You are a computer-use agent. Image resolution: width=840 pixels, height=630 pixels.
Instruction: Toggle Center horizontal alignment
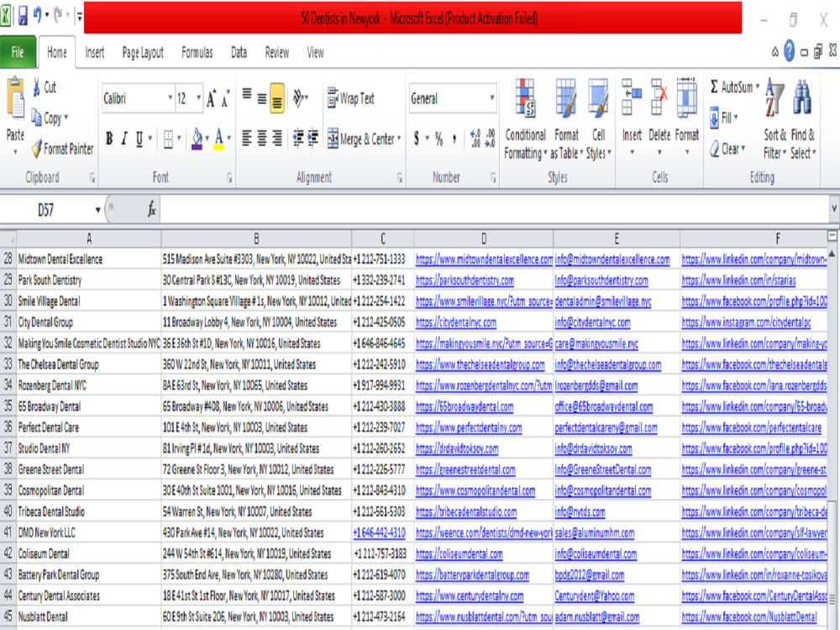pyautogui.click(x=262, y=139)
